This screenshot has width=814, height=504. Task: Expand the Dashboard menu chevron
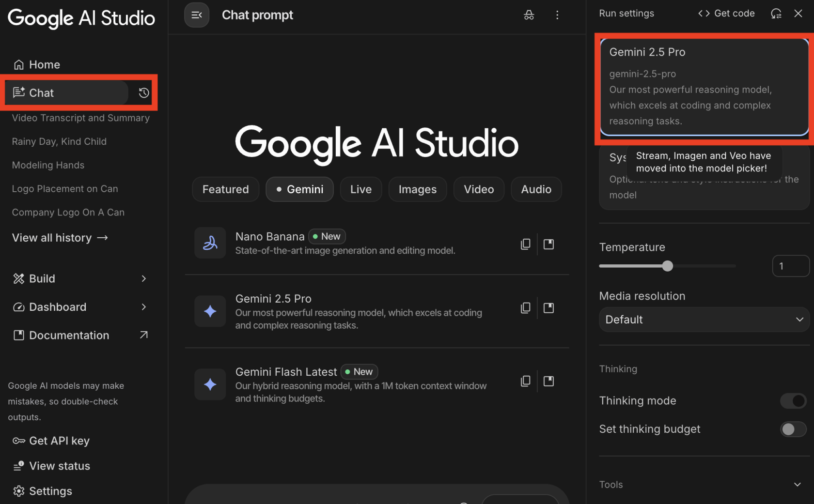(143, 307)
